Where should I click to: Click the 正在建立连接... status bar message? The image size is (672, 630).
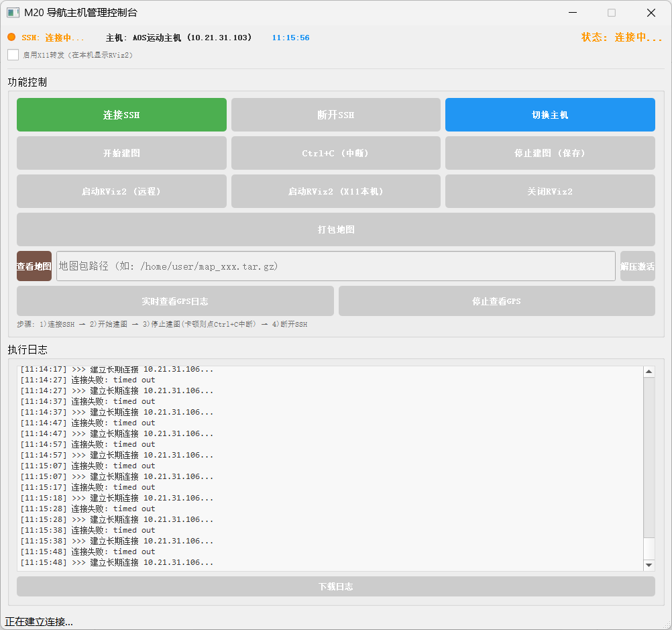click(x=39, y=622)
